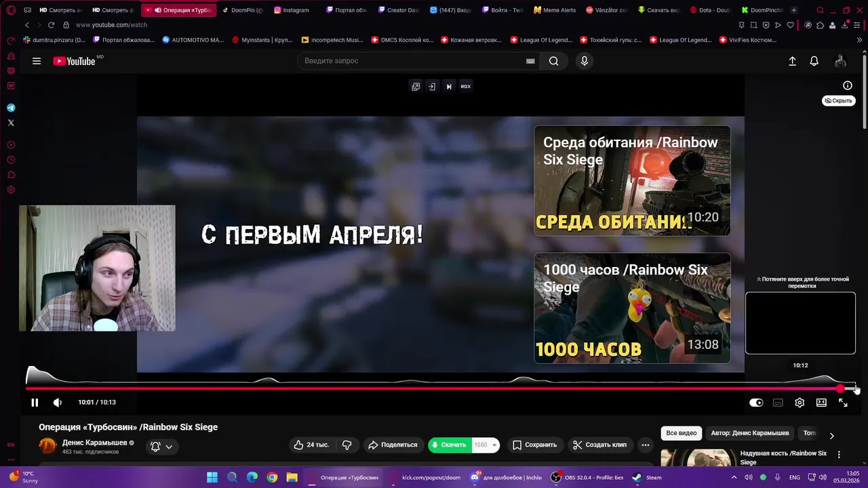Show more bookmarks chevron
The width and height of the screenshot is (868, 488).
860,40
